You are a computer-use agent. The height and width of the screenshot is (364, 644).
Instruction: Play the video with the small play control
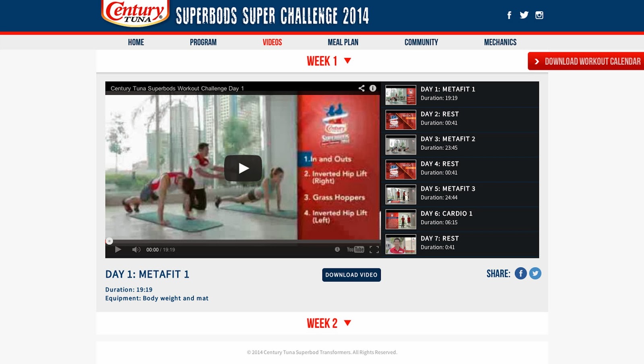pos(118,250)
